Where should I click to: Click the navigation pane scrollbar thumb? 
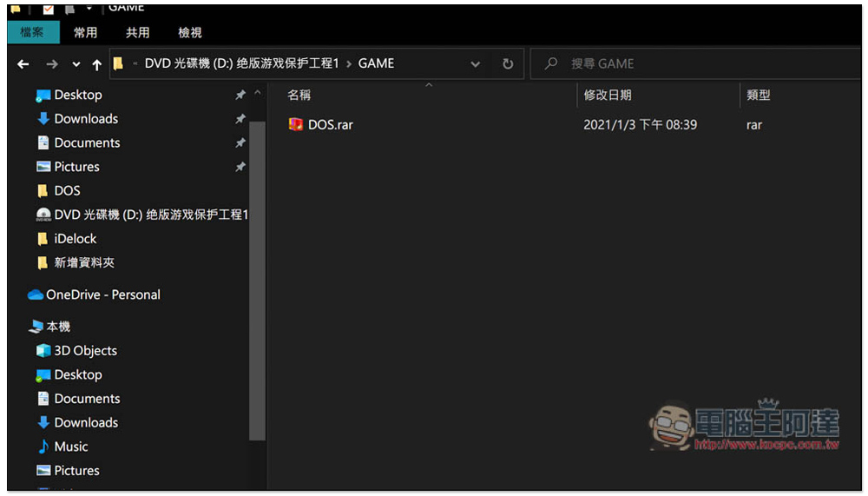[258, 281]
